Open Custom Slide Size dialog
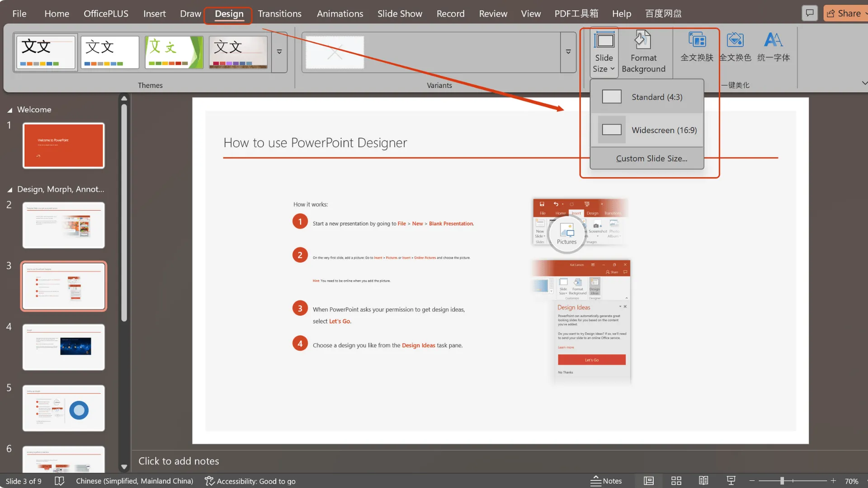 [647, 159]
